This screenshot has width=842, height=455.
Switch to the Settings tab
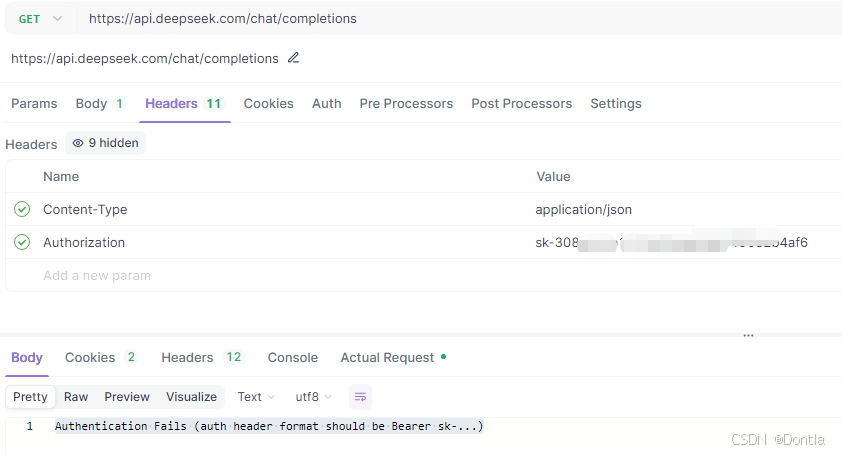616,103
